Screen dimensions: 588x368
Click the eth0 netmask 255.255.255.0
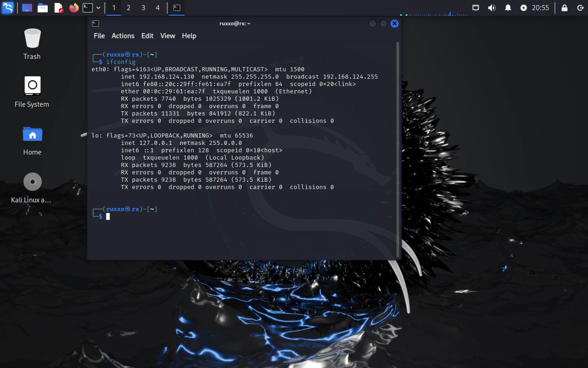pos(255,77)
